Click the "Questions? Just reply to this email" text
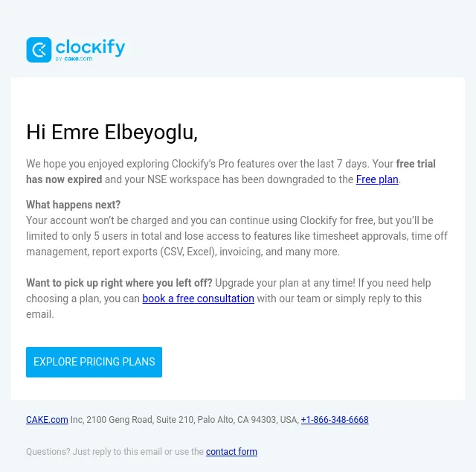 click(94, 452)
